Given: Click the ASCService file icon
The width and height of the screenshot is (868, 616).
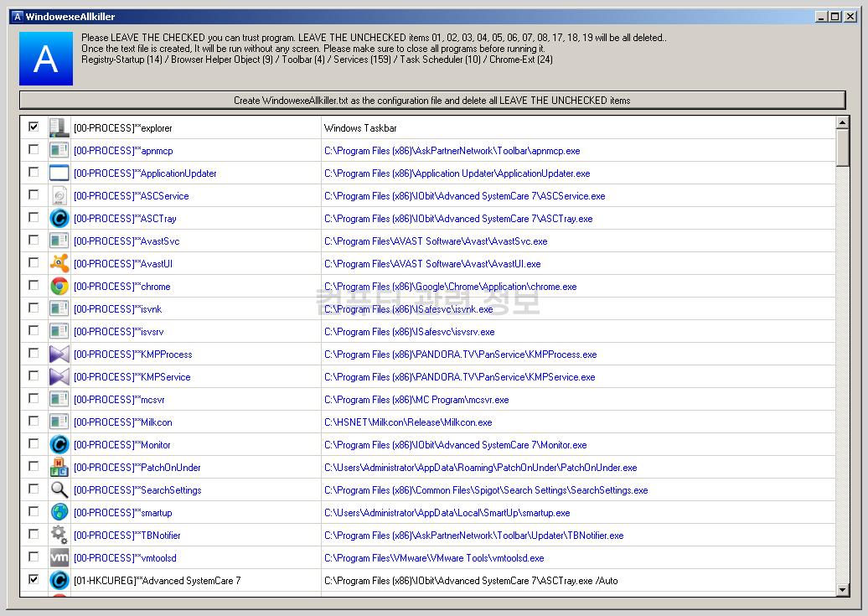Looking at the screenshot, I should tap(59, 195).
